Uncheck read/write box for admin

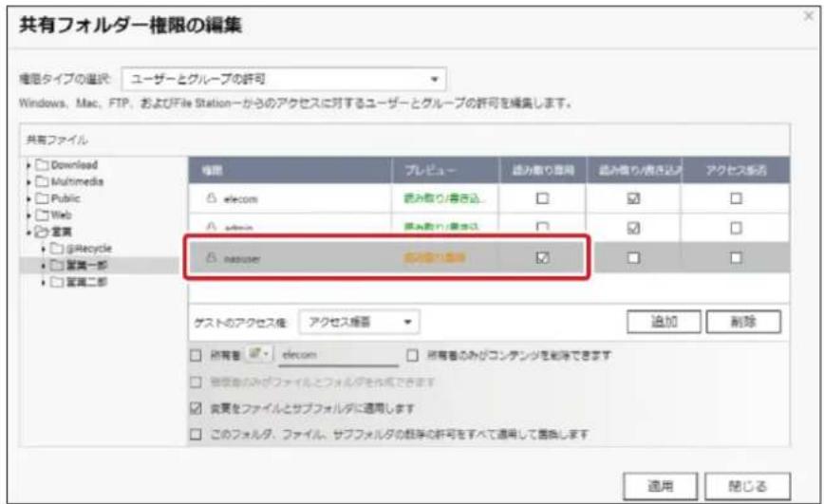(634, 228)
